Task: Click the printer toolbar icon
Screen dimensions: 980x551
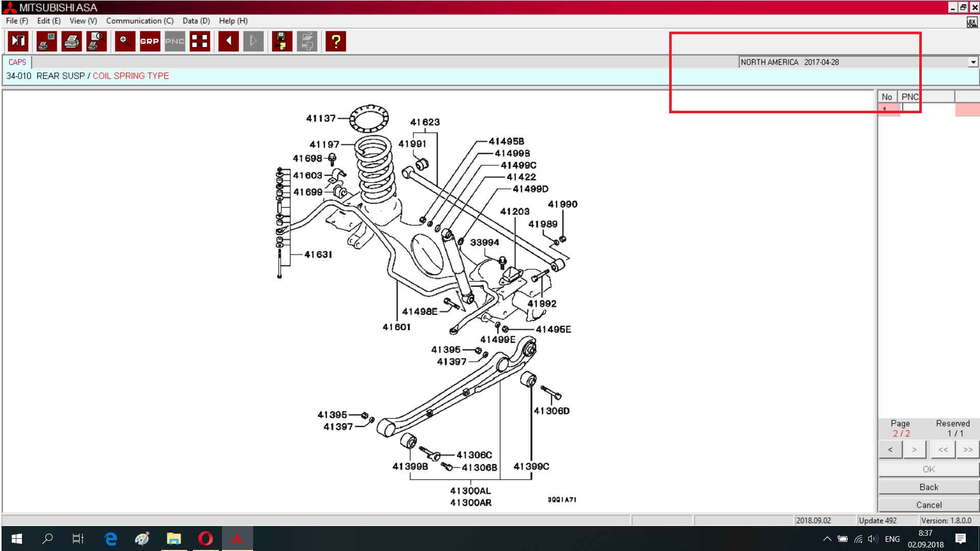Action: (71, 41)
